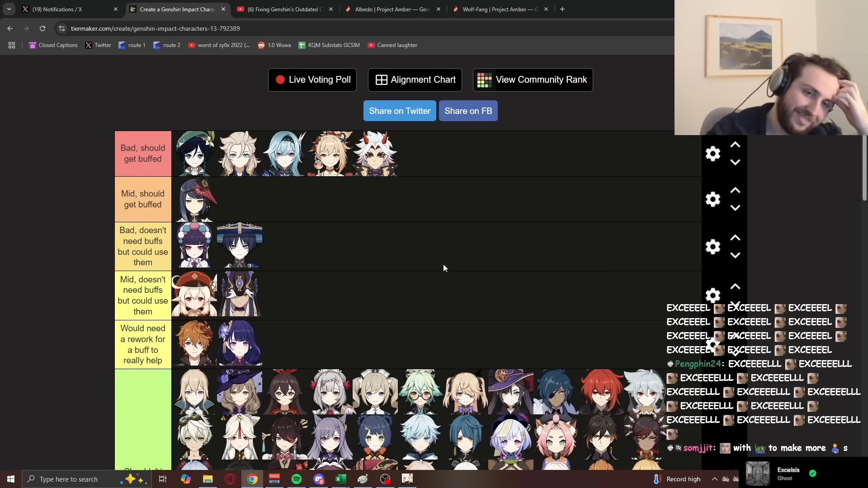The width and height of the screenshot is (868, 488).
Task: Move 'Bad, doesn't need buffs' row down
Action: point(735,255)
